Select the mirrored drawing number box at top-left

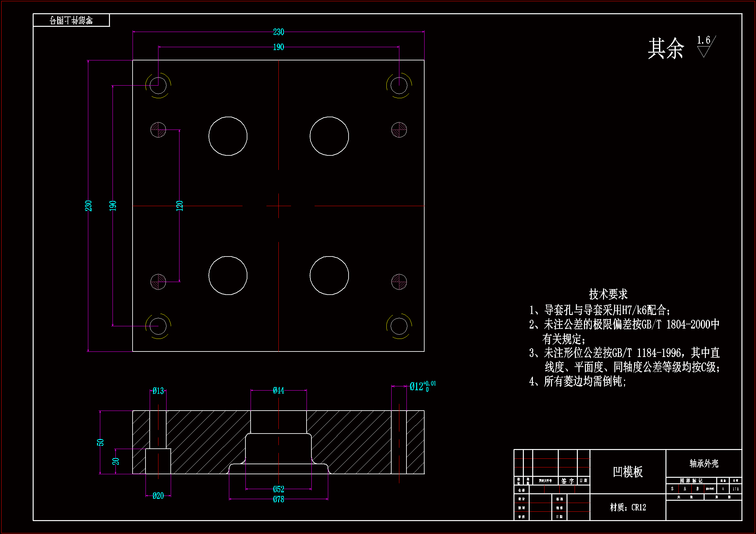[x=71, y=20]
